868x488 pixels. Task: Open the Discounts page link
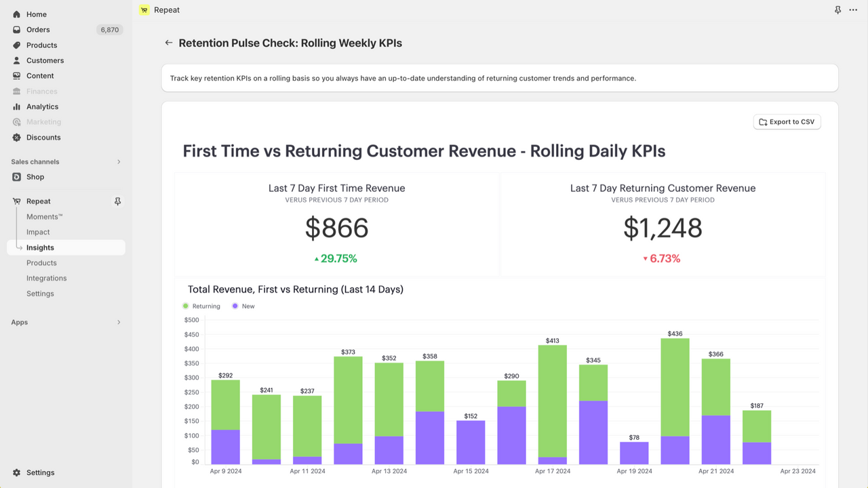click(x=43, y=138)
